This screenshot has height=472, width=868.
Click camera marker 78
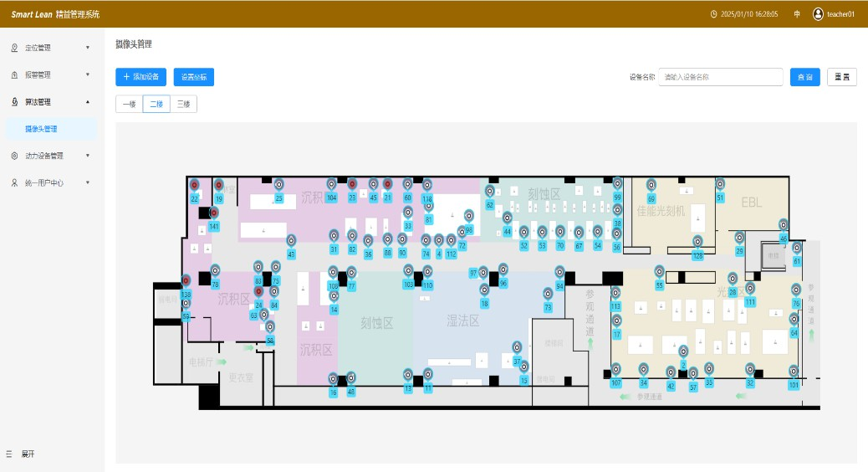click(x=216, y=271)
